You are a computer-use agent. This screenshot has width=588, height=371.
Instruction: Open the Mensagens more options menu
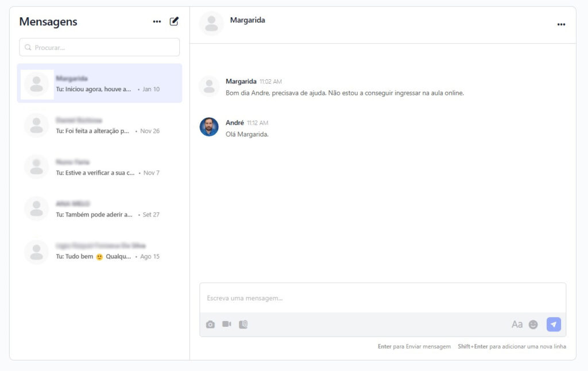157,22
